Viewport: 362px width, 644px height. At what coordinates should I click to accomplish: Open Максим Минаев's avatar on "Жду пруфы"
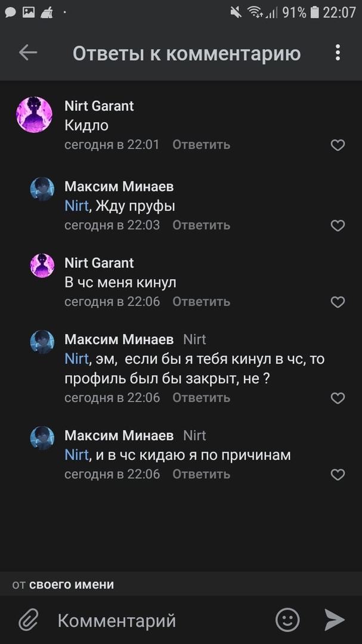(42, 189)
